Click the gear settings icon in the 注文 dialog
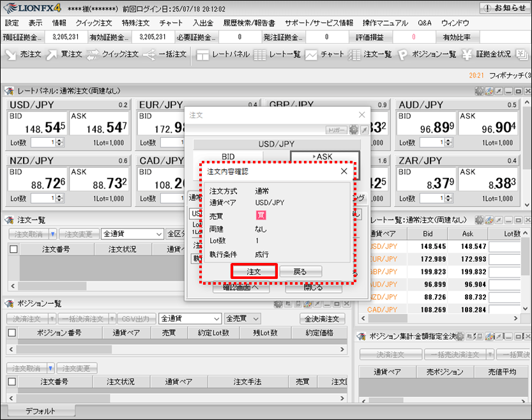The image size is (532, 420). [353, 130]
